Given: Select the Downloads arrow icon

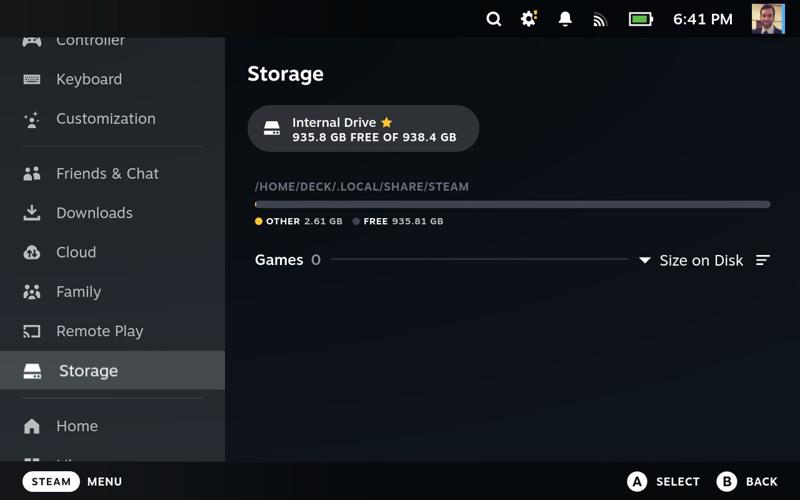Looking at the screenshot, I should 32,213.
